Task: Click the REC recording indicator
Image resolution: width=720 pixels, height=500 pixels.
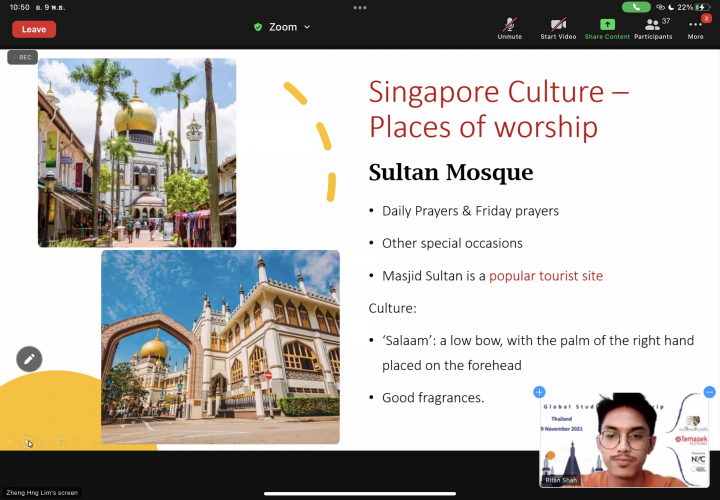Action: [x=22, y=57]
